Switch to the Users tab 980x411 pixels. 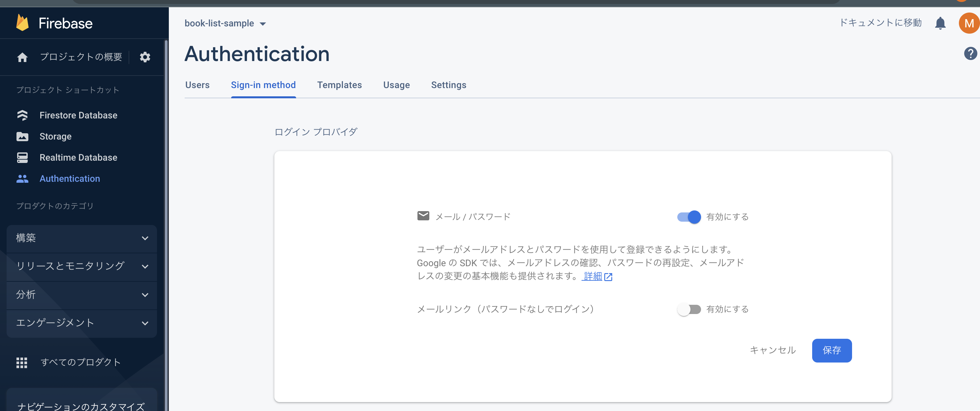point(197,85)
